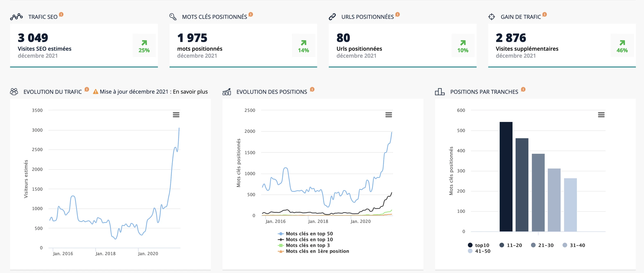Image resolution: width=644 pixels, height=273 pixels.
Task: Click the darkest top10 bar in the chart
Action: click(x=506, y=177)
